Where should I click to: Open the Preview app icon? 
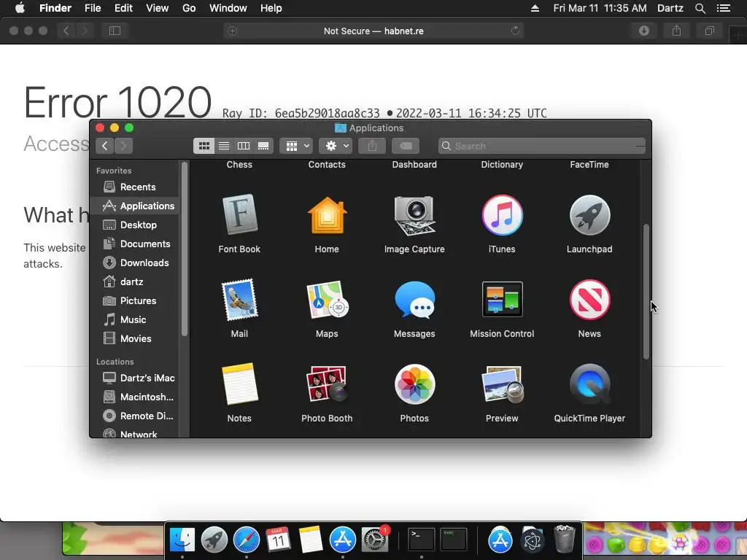tap(502, 384)
